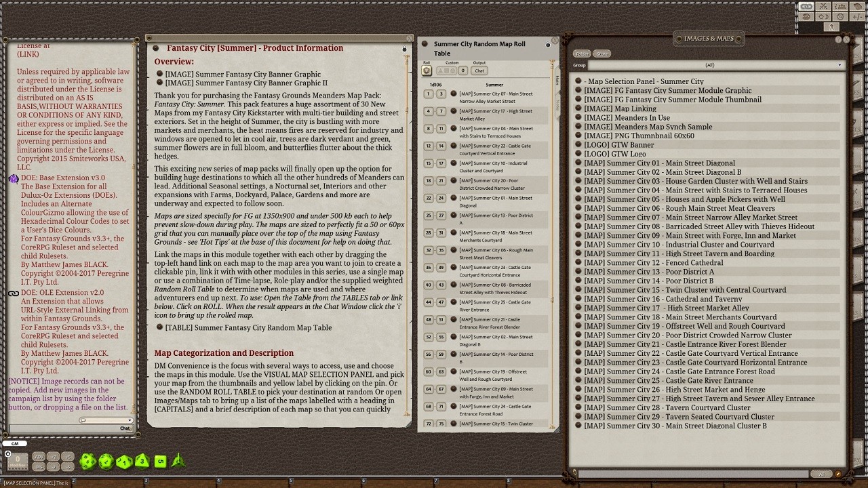Image resolution: width=868 pixels, height=488 pixels.
Task: Toggle the ADV modifier button near the chat bar
Action: 39,457
